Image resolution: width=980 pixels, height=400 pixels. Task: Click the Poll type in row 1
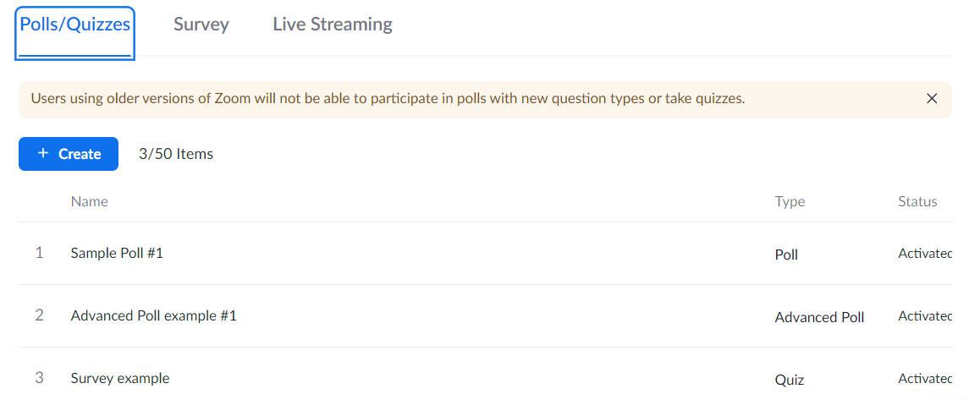[786, 255]
